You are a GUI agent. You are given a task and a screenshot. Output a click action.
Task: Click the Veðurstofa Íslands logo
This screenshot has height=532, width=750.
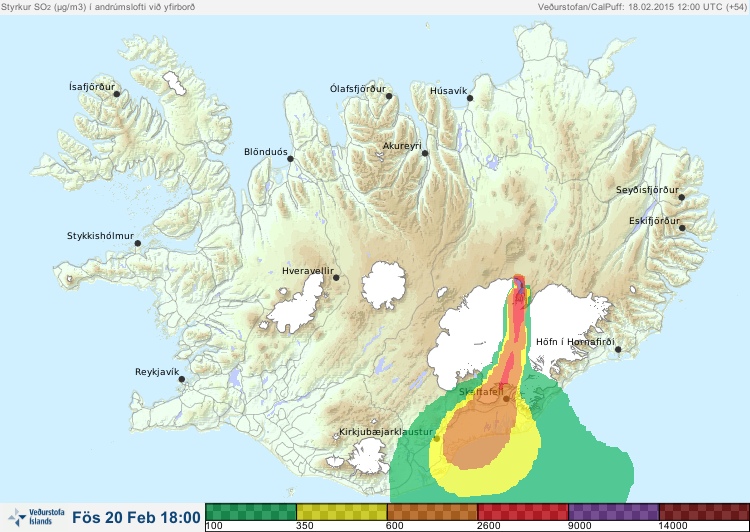pyautogui.click(x=37, y=518)
